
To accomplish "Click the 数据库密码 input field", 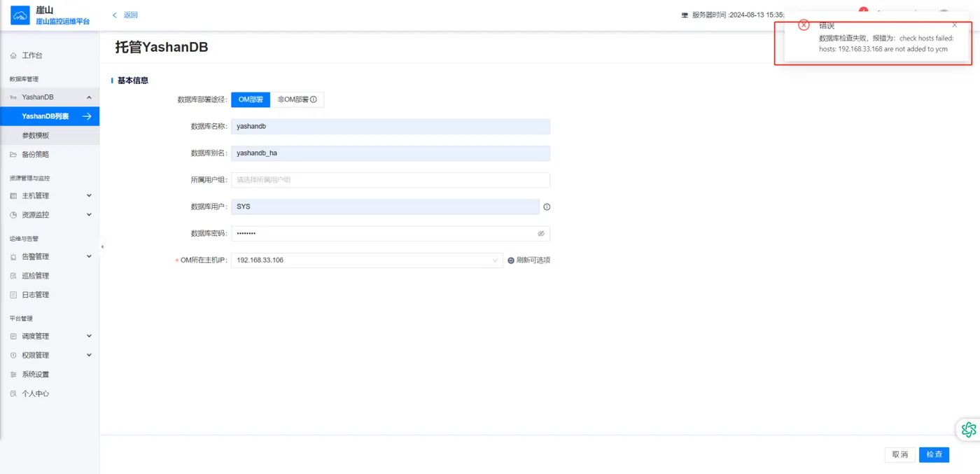I will click(x=391, y=233).
